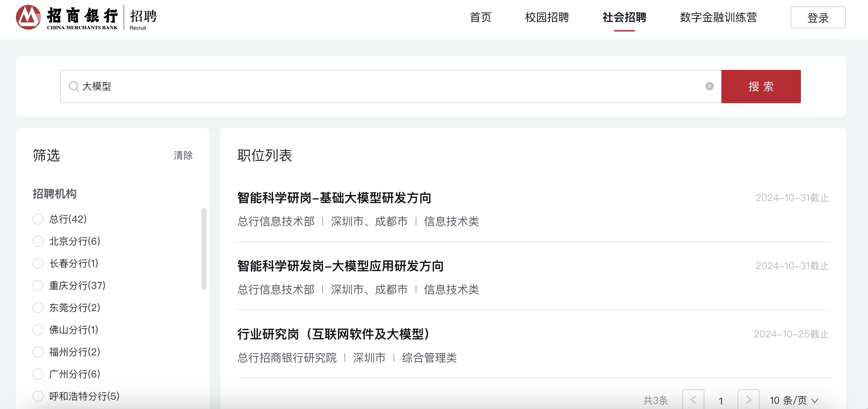Open the 行业研究岗（互联网软件及大模型）listing
The width and height of the screenshot is (868, 409).
click(333, 334)
